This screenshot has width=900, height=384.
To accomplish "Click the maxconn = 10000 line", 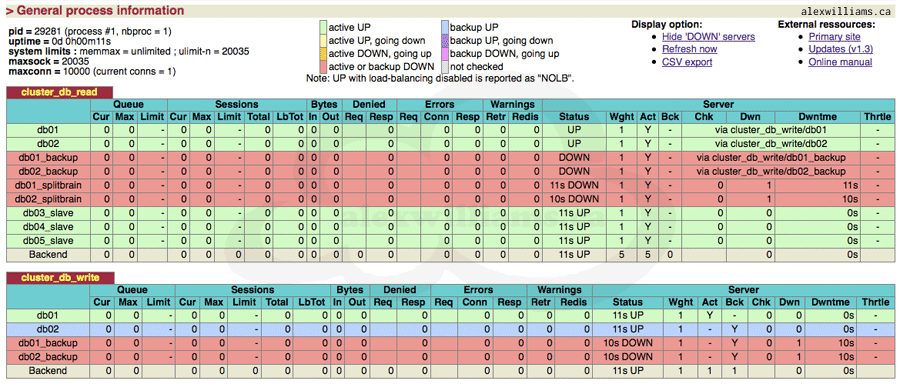I will pyautogui.click(x=92, y=72).
